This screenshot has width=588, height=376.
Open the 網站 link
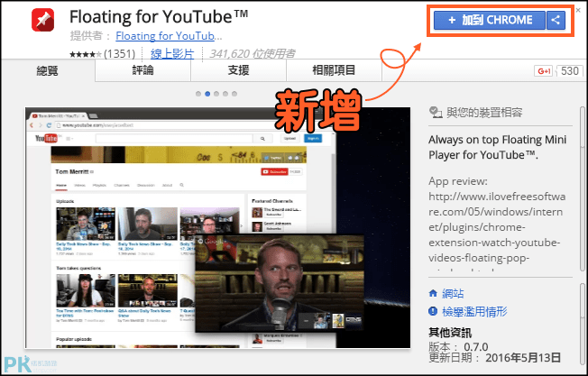point(453,293)
